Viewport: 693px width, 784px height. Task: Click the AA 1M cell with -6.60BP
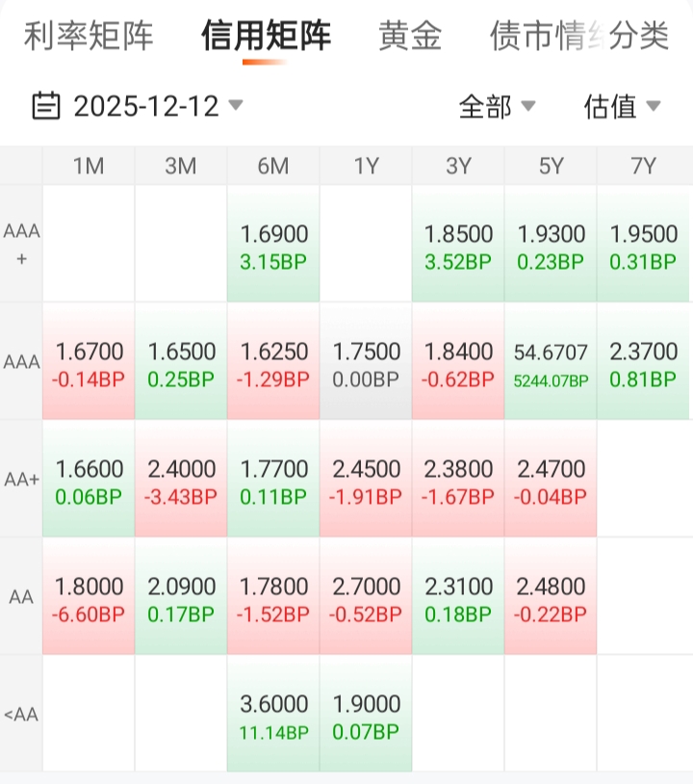pyautogui.click(x=89, y=597)
